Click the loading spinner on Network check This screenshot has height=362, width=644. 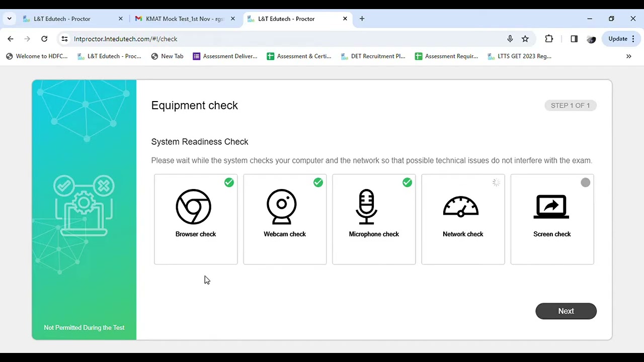(x=496, y=183)
